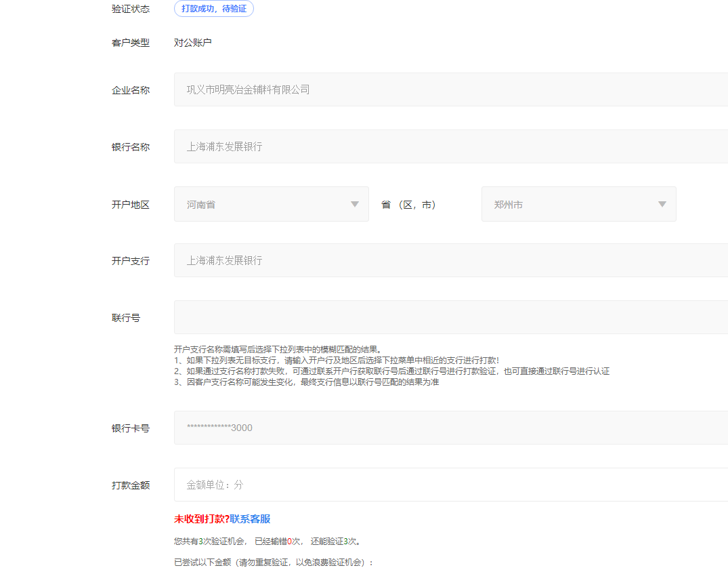The image size is (728, 570).
Task: Select the 开户支行 bank branch input
Action: click(x=406, y=259)
